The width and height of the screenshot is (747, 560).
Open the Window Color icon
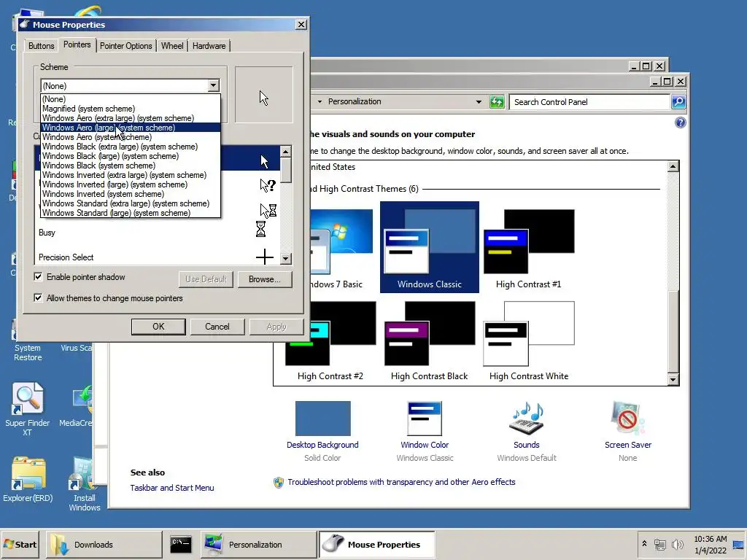pos(425,419)
